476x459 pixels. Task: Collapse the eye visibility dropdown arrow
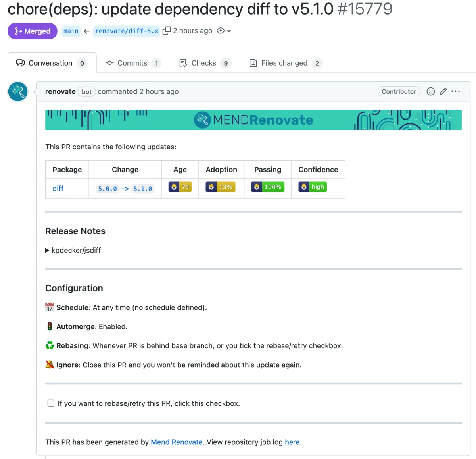[x=228, y=31]
